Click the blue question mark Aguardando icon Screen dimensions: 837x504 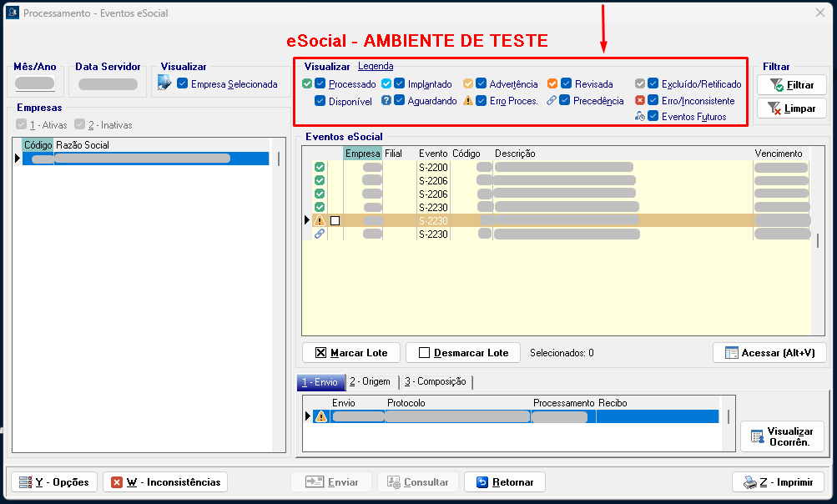pyautogui.click(x=386, y=101)
